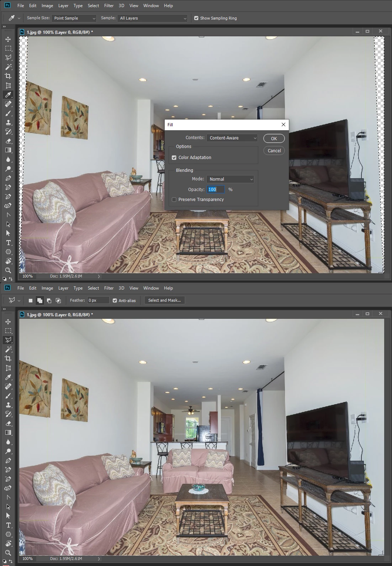Reset default colors in the upper window
The image size is (392, 566).
coord(5,279)
